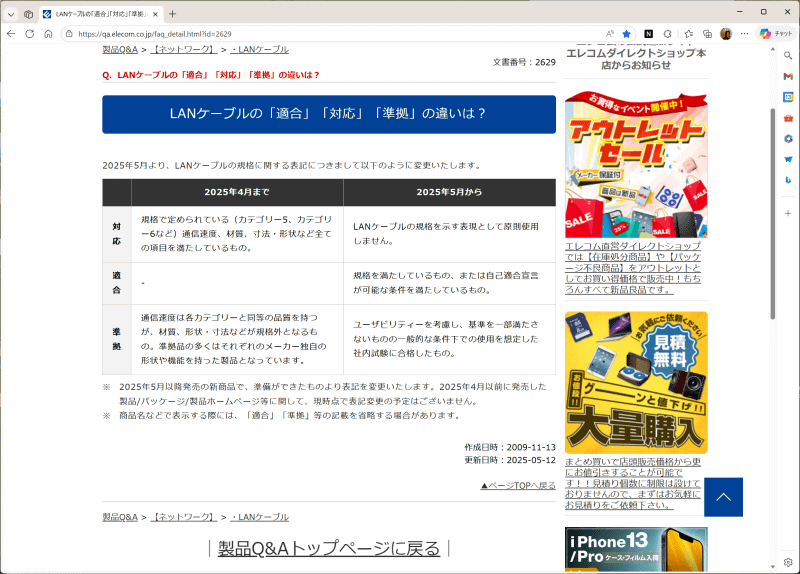Open the workspaces icon in title bar
The width and height of the screenshot is (800, 574).
point(29,14)
